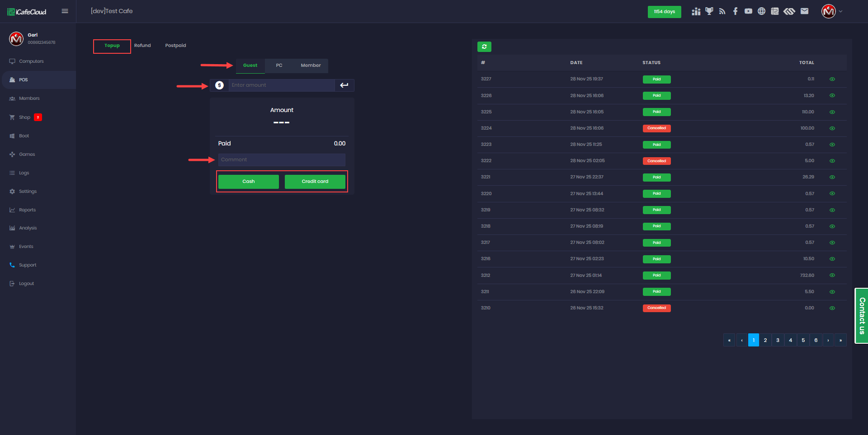This screenshot has width=868, height=435.
Task: Open the Facebook link icon
Action: (735, 11)
